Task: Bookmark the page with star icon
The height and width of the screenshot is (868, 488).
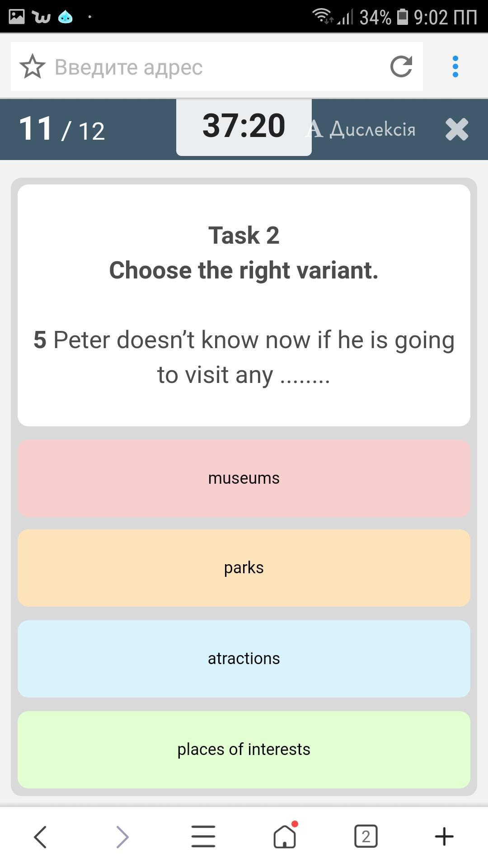Action: [33, 67]
